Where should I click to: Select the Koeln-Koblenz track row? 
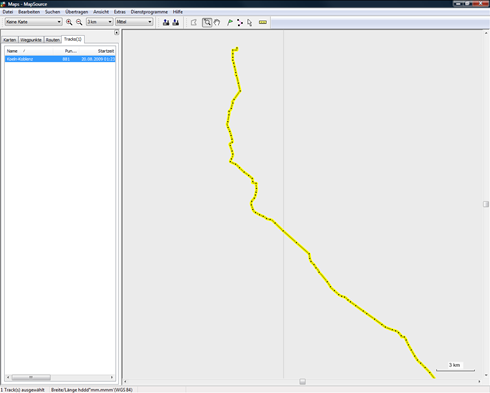point(60,59)
